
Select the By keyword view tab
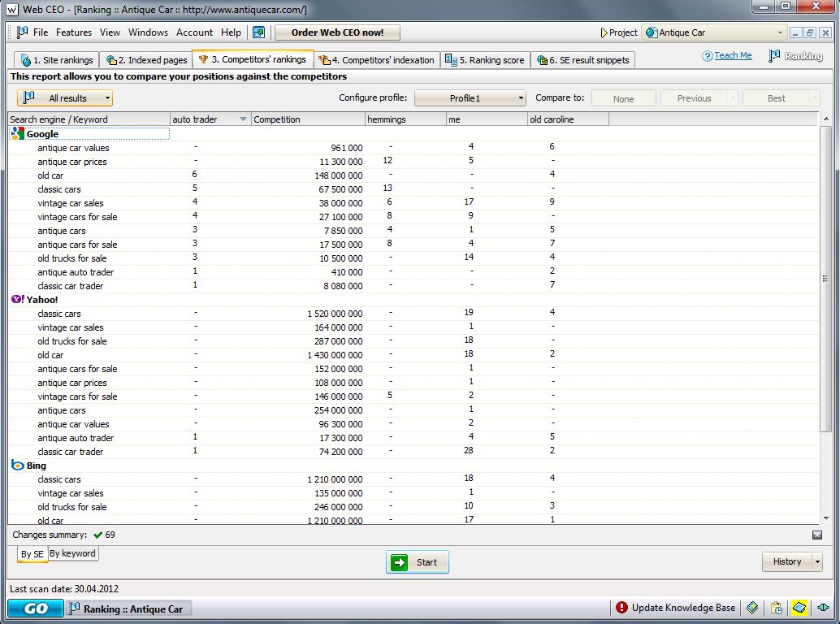[x=72, y=553]
